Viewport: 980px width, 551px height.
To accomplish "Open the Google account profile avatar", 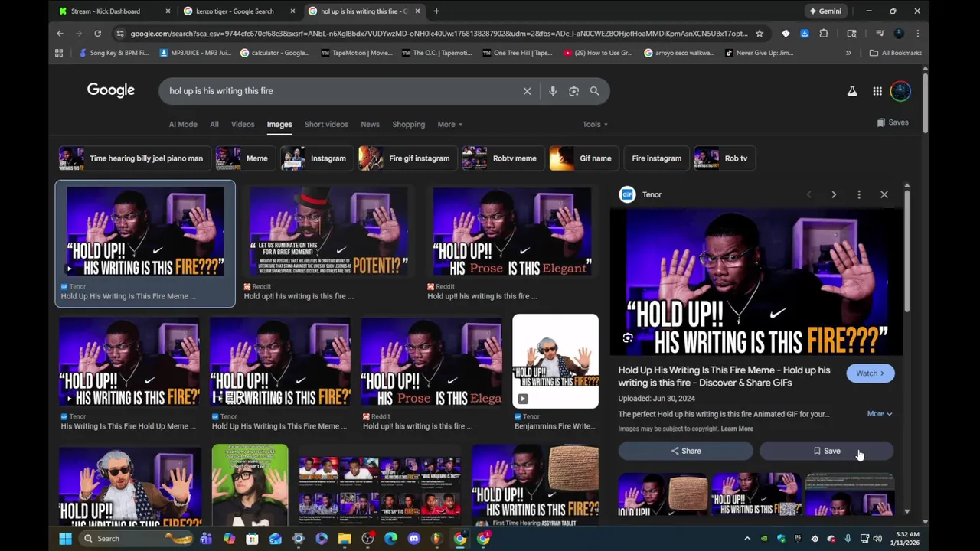I will [x=901, y=91].
